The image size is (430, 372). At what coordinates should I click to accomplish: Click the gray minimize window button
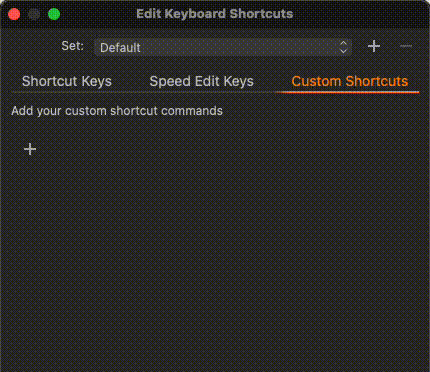click(x=34, y=14)
